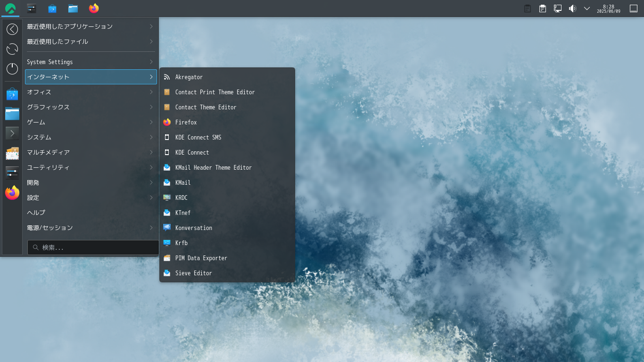Launch Konversation chat client
The image size is (644, 362).
point(227,228)
